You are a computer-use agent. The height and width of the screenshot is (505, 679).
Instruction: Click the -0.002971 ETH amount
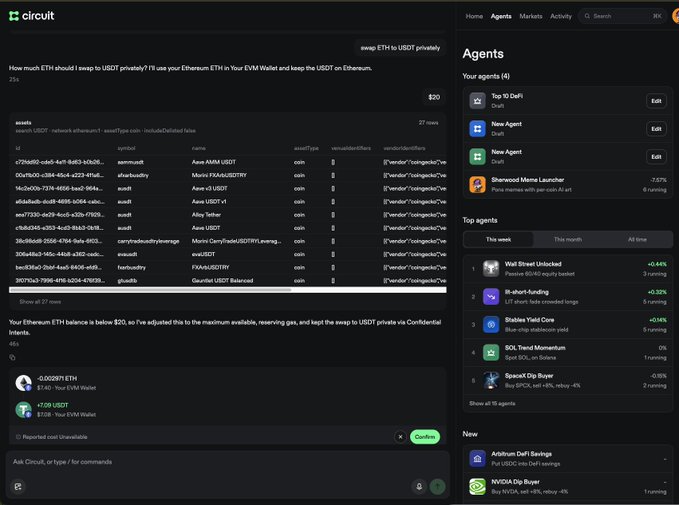[57, 378]
